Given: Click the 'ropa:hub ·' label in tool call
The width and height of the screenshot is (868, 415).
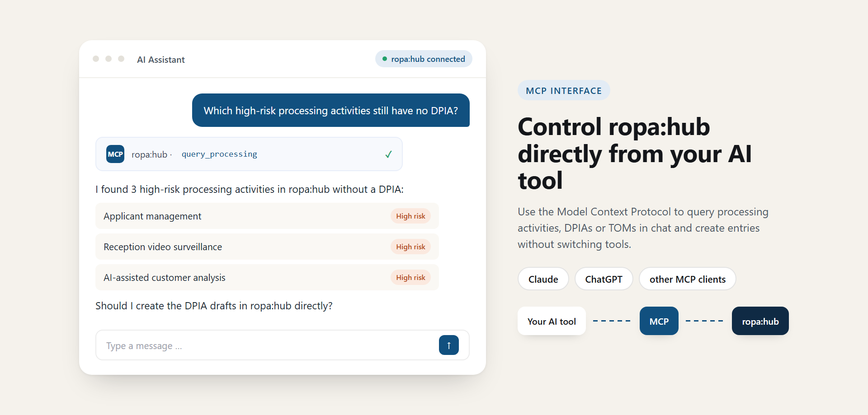Looking at the screenshot, I should pos(151,154).
